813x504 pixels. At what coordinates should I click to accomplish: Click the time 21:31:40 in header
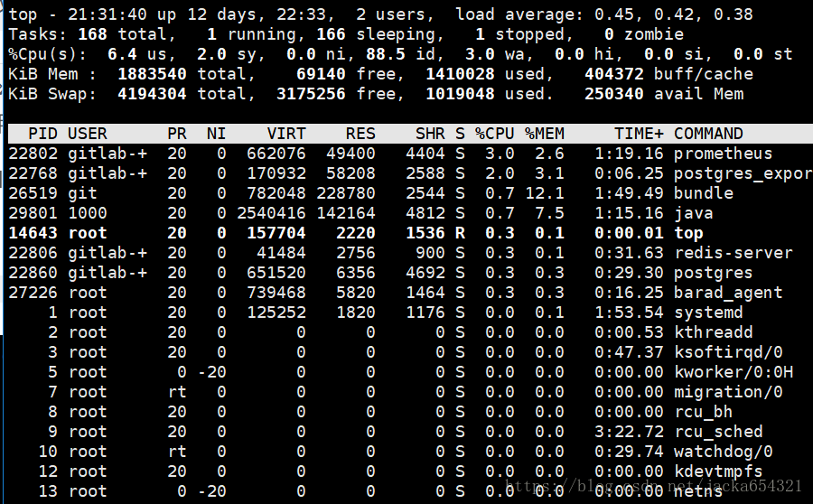[107, 14]
